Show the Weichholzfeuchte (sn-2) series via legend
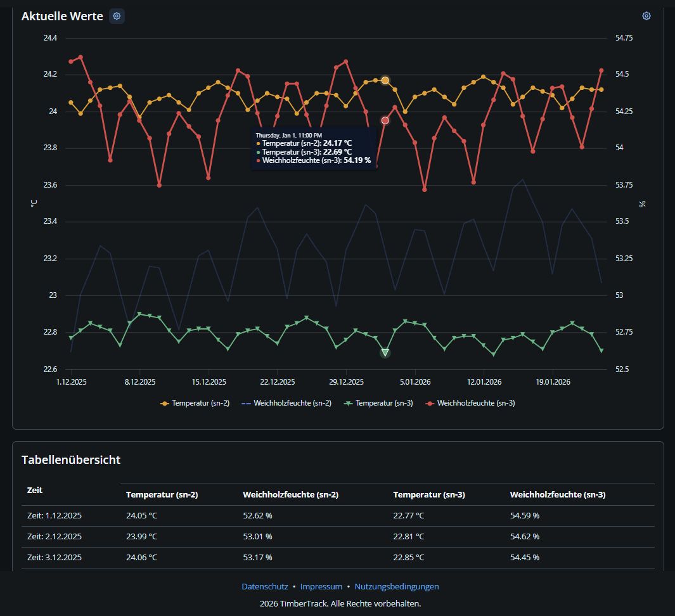This screenshot has width=675, height=616. coord(286,403)
